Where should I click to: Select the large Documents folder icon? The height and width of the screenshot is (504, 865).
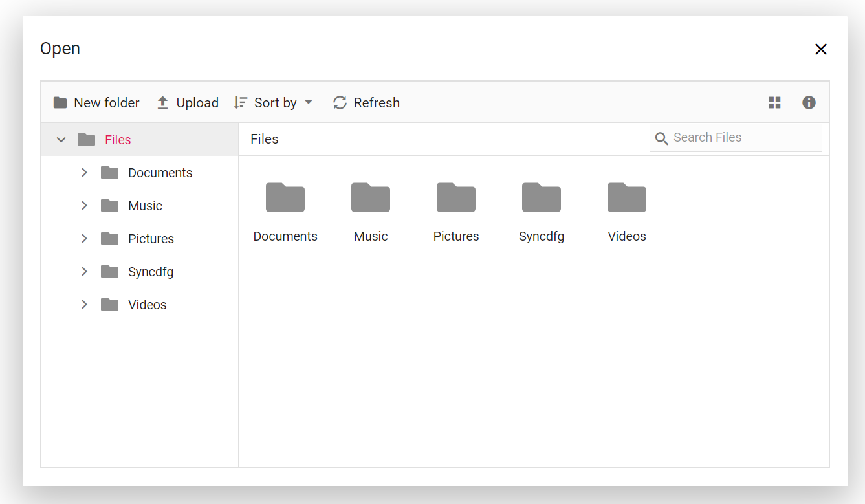click(x=285, y=197)
